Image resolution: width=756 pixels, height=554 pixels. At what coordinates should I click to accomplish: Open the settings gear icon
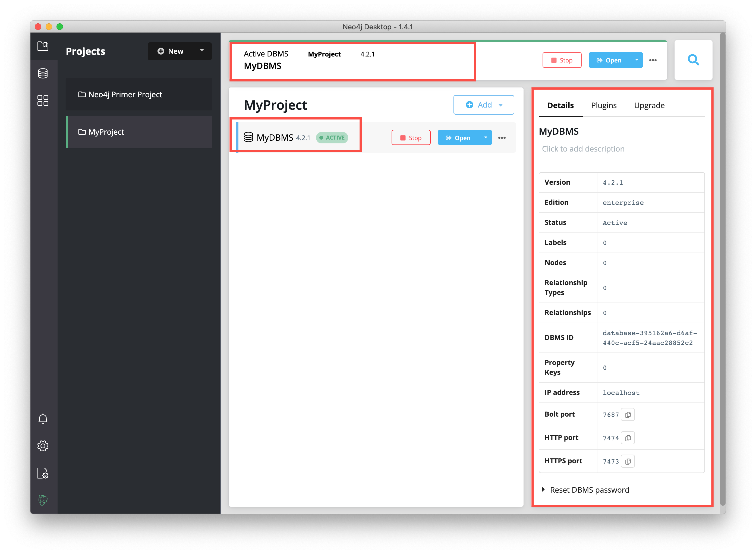43,446
